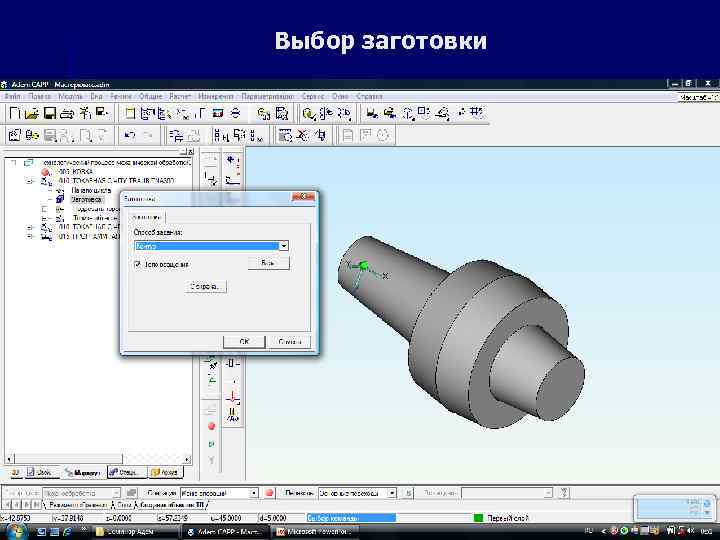Switch to Microsoft PowerPoint taskbar item

point(316,532)
